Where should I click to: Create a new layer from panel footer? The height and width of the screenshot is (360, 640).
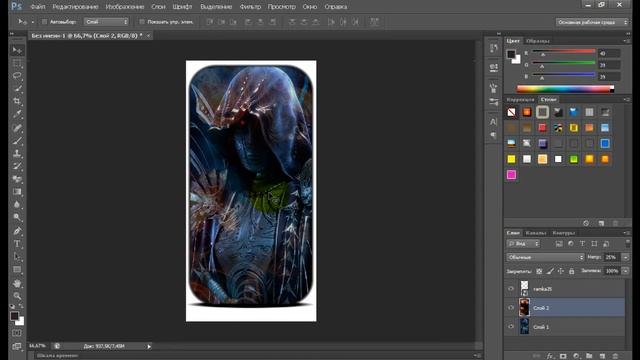coord(602,356)
